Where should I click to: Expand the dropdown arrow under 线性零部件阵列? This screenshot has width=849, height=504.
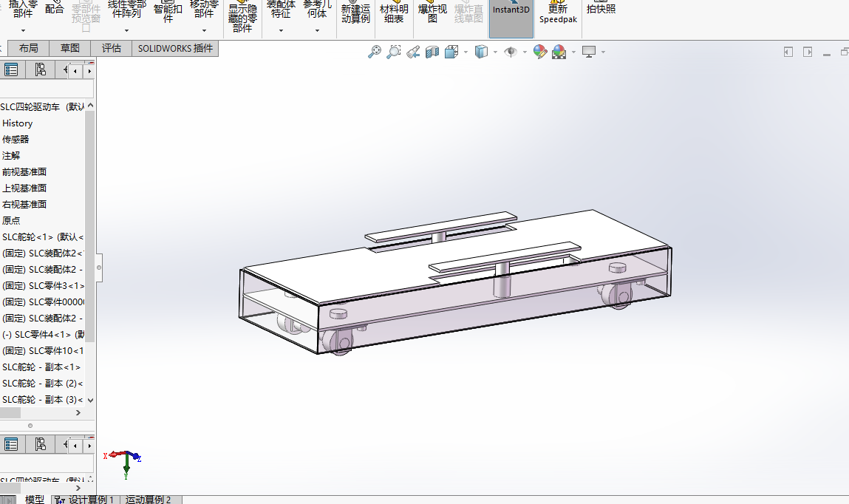(x=126, y=30)
